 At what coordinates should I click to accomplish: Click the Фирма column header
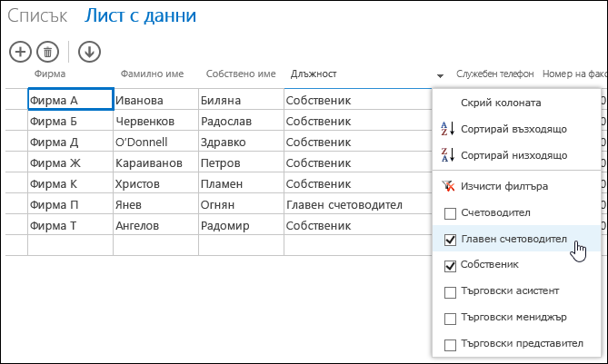[50, 74]
